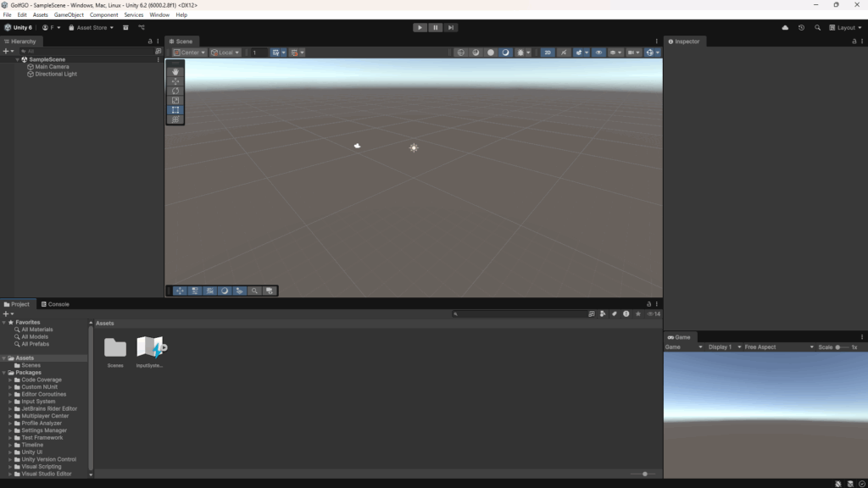Toggle 2D view mode in Scene
The width and height of the screenshot is (868, 488).
[548, 53]
